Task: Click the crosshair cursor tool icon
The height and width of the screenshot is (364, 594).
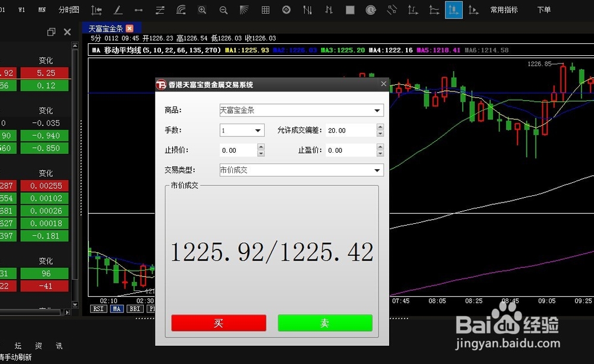Action: [96, 10]
